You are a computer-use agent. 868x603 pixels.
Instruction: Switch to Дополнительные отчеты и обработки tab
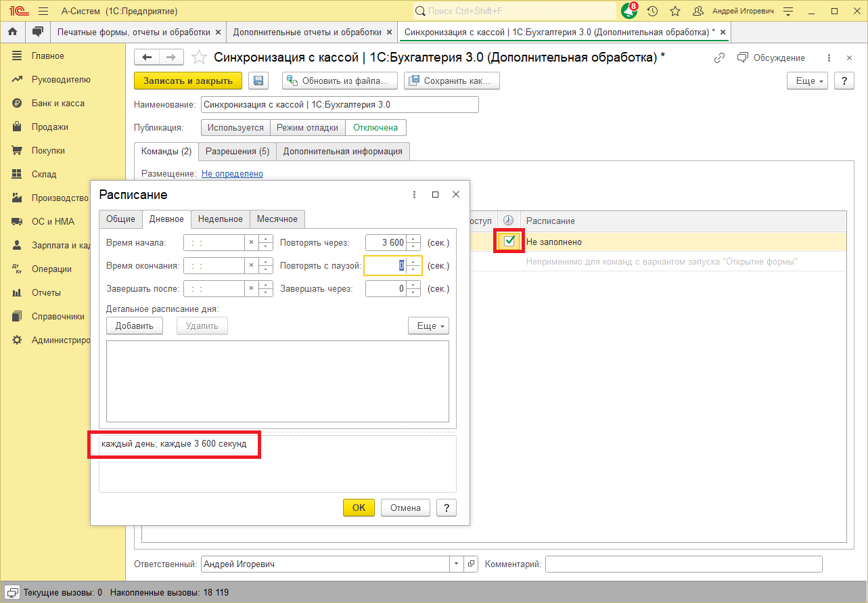307,32
